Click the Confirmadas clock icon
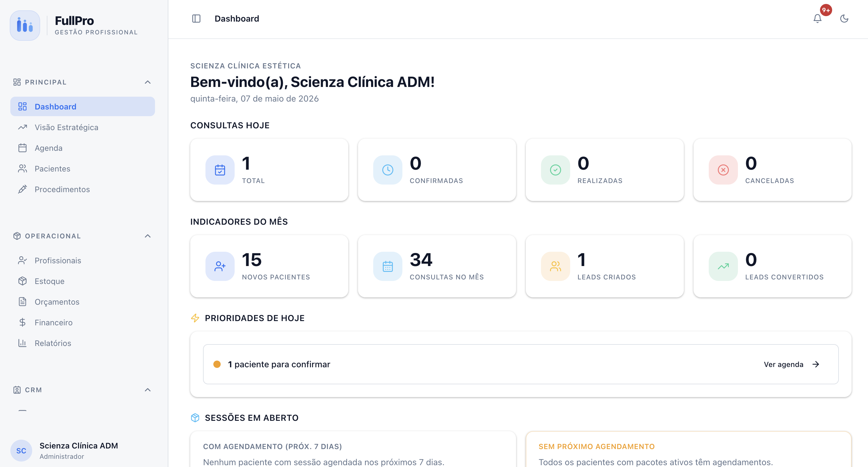This screenshot has width=868, height=467. point(388,170)
